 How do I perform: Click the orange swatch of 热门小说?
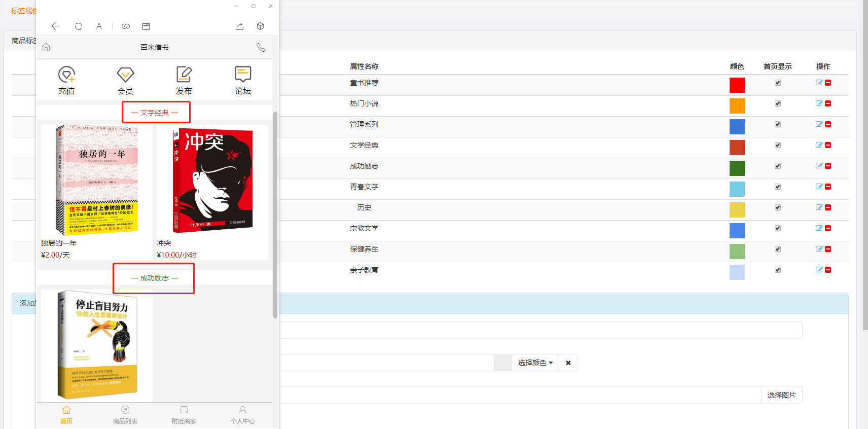pyautogui.click(x=737, y=106)
